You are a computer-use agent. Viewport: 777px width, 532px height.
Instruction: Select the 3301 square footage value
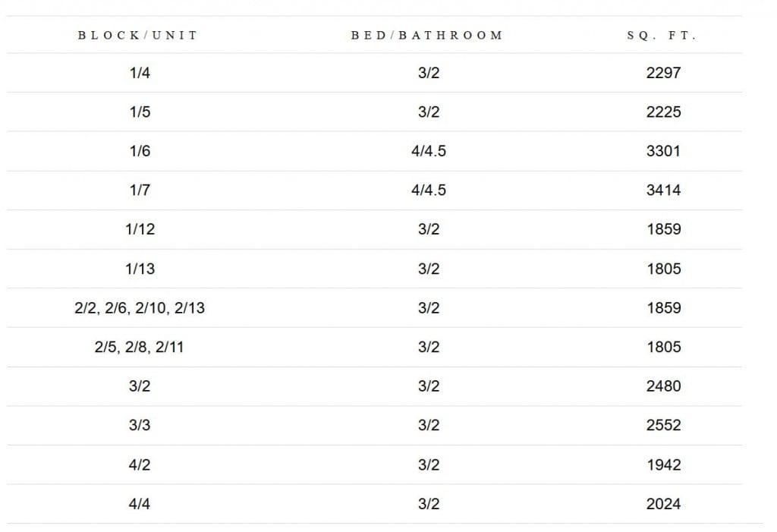[663, 151]
